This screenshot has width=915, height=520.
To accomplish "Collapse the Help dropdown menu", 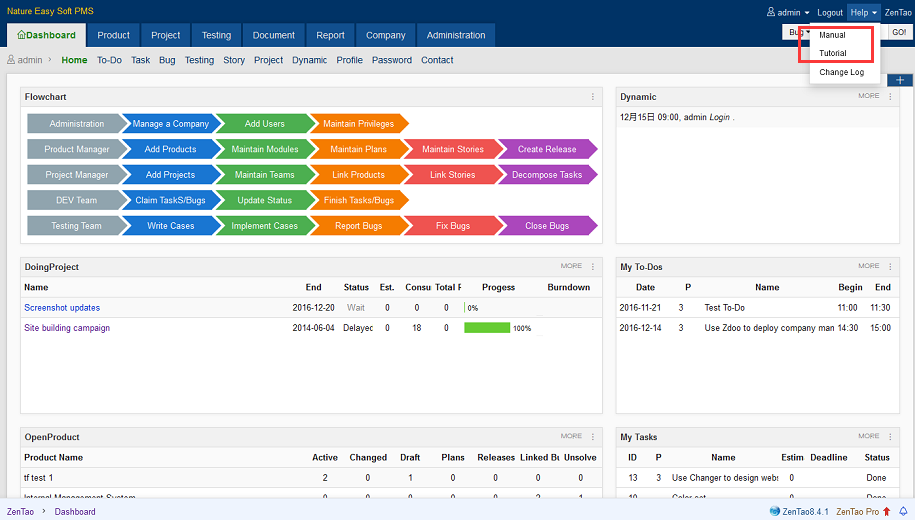I will (863, 12).
